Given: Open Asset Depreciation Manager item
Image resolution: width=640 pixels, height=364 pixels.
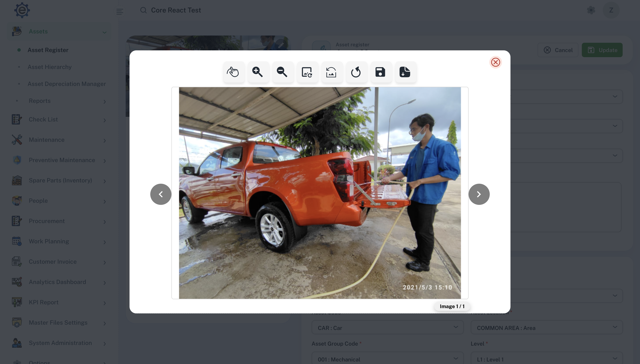Looking at the screenshot, I should [66, 84].
